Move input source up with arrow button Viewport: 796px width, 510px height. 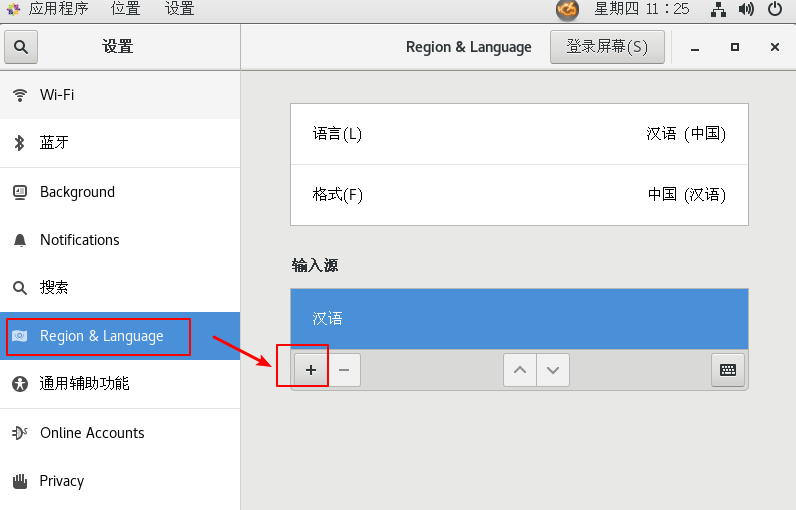click(519, 370)
